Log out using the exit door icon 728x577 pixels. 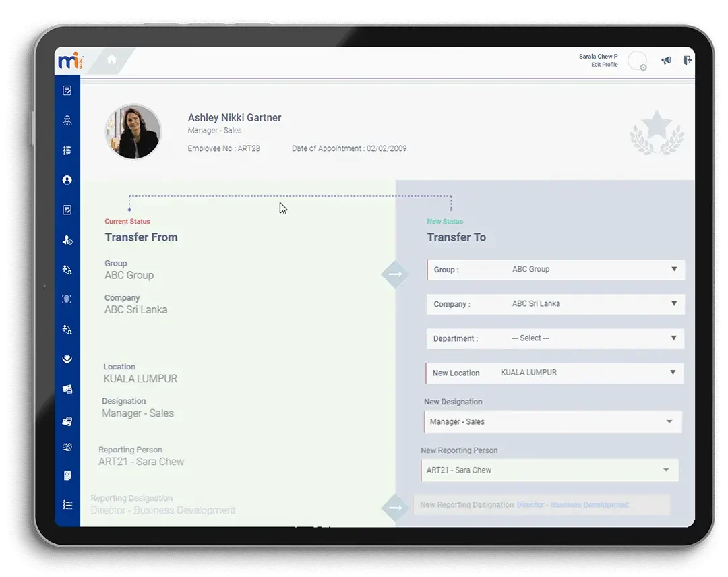(x=687, y=60)
